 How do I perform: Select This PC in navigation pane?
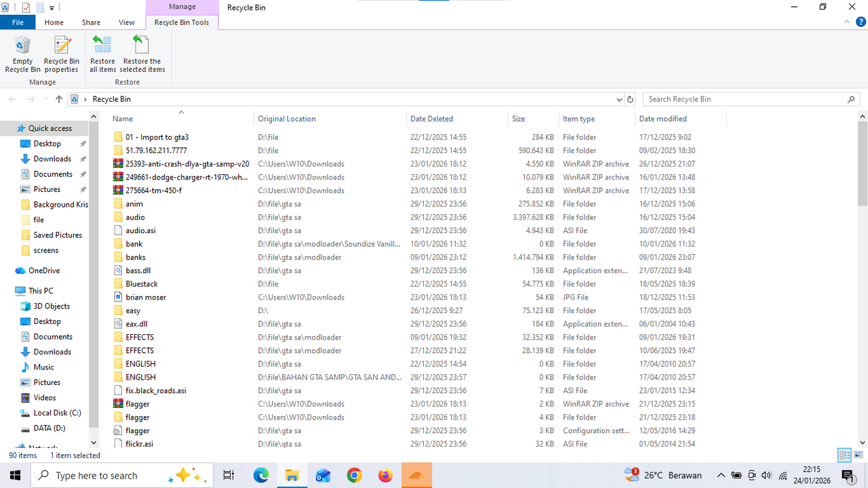(41, 291)
